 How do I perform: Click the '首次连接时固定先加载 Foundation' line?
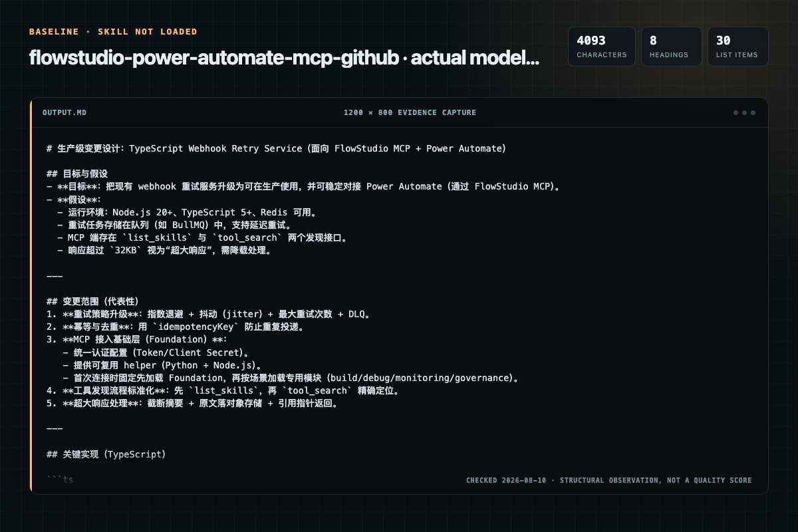tap(291, 378)
